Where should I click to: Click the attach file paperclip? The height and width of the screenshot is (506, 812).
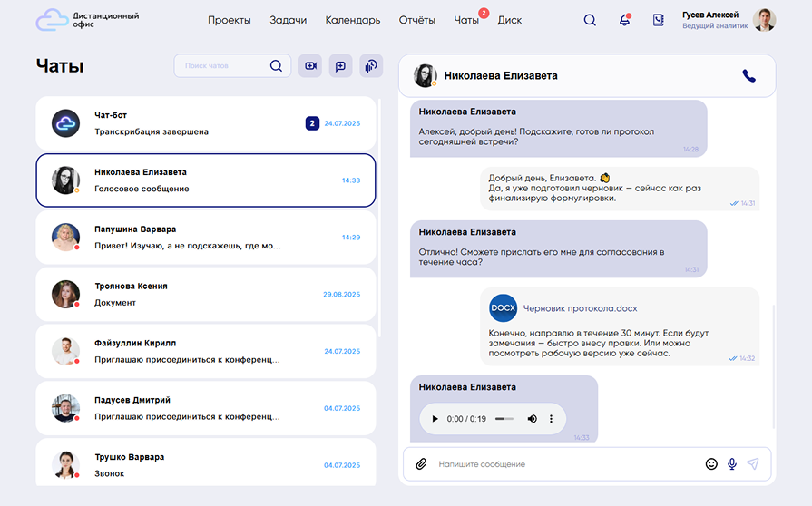(x=421, y=464)
